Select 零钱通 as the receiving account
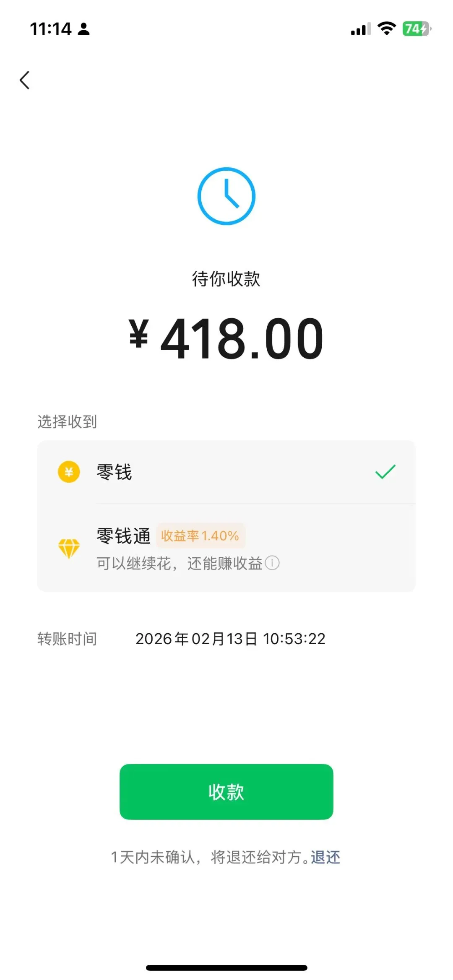The height and width of the screenshot is (980, 453). click(226, 548)
